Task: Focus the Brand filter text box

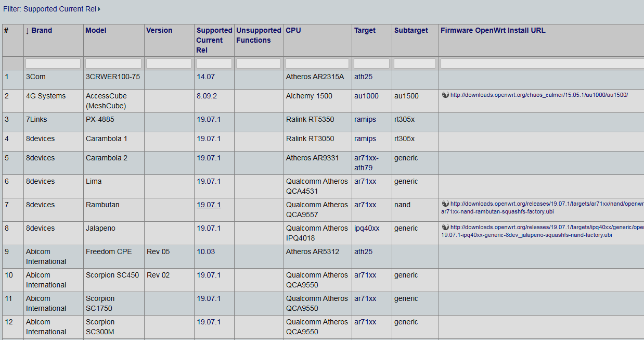Action: pyautogui.click(x=53, y=64)
